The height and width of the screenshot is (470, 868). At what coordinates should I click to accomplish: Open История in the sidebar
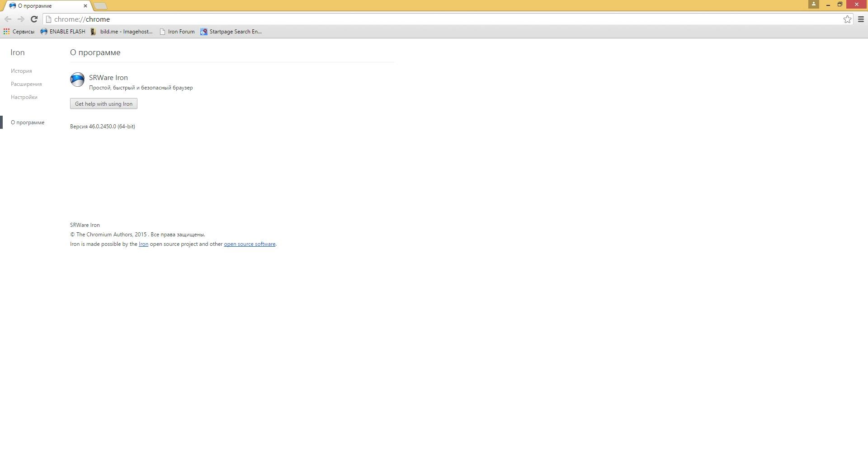tap(21, 71)
